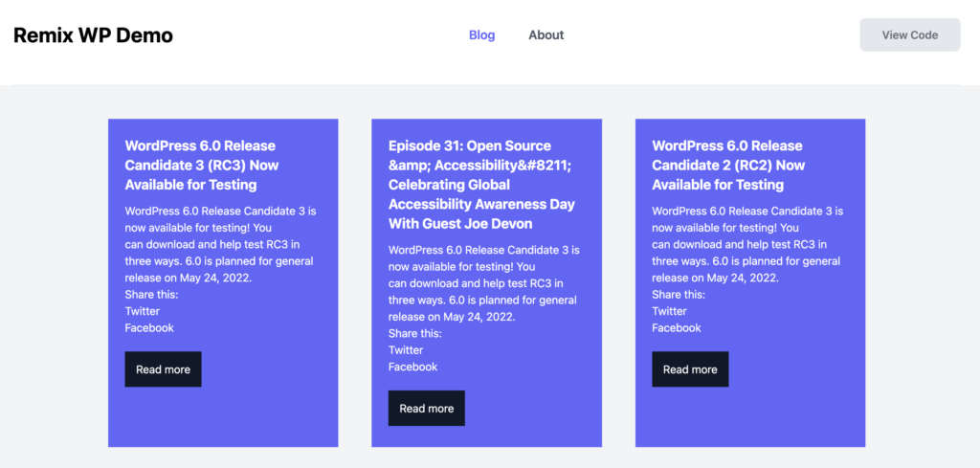Click Read more on the RC2 card
The height and width of the screenshot is (468, 980).
pyautogui.click(x=690, y=369)
